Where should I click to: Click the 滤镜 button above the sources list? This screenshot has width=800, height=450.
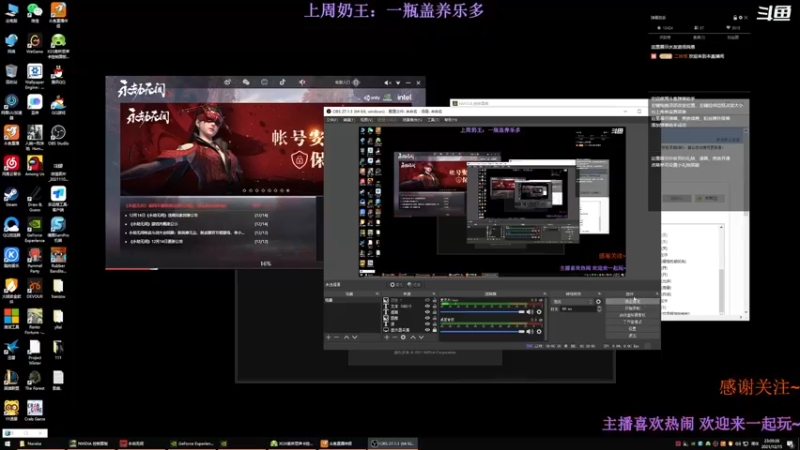(414, 284)
